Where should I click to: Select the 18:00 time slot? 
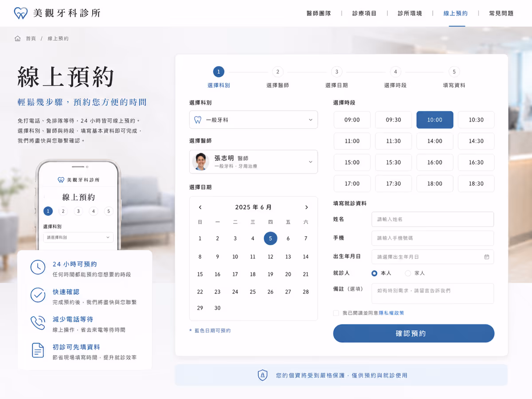435,184
